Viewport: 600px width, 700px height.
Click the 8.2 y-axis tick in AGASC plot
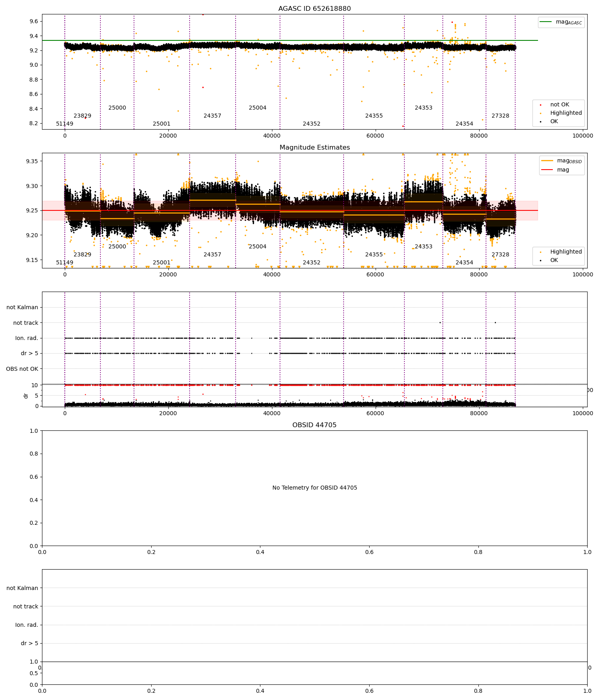34,124
